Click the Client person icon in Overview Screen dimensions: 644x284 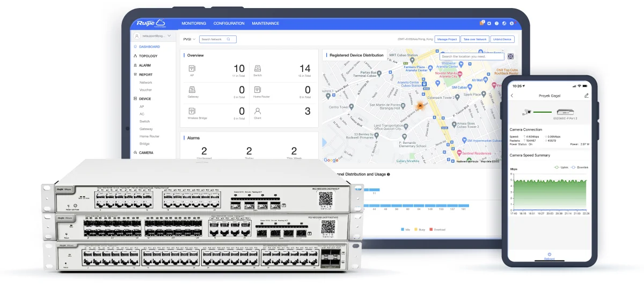coord(258,111)
